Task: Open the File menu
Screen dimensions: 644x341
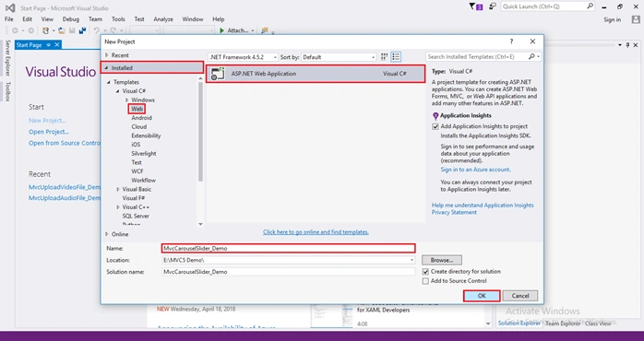Action: (8, 19)
